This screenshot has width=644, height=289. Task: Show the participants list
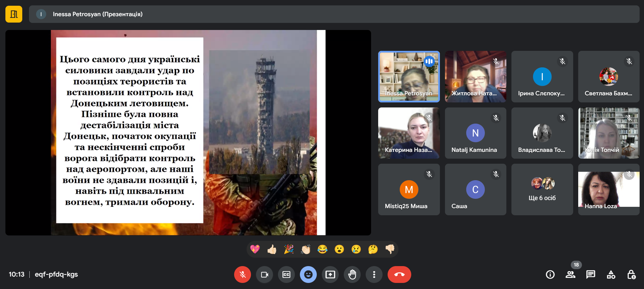570,275
